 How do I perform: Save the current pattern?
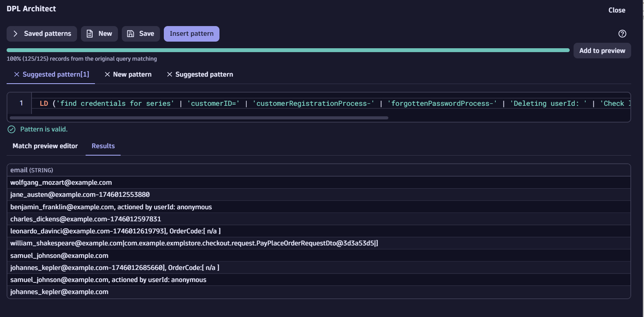[140, 34]
